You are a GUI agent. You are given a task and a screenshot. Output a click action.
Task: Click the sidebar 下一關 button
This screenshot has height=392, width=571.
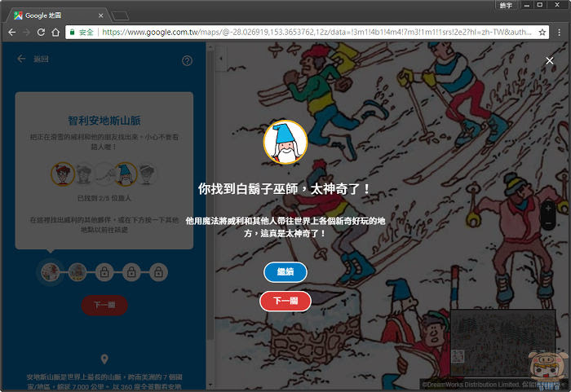click(104, 305)
